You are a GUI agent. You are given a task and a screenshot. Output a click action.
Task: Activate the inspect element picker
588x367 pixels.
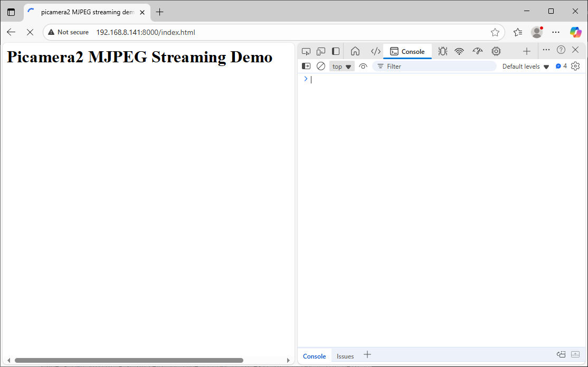point(306,51)
